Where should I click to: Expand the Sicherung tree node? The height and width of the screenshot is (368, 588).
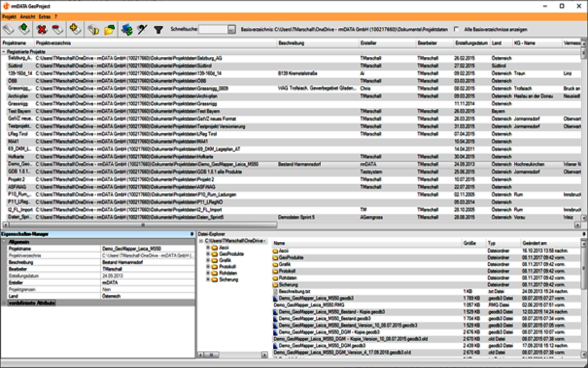point(208,280)
